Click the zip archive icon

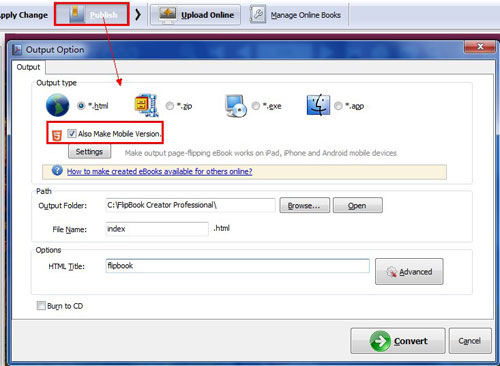pos(146,106)
